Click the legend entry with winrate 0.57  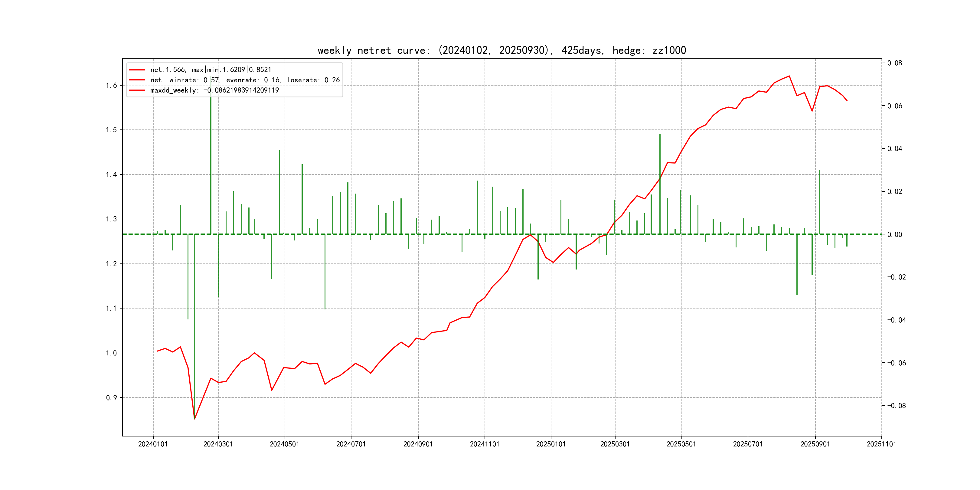coord(245,80)
